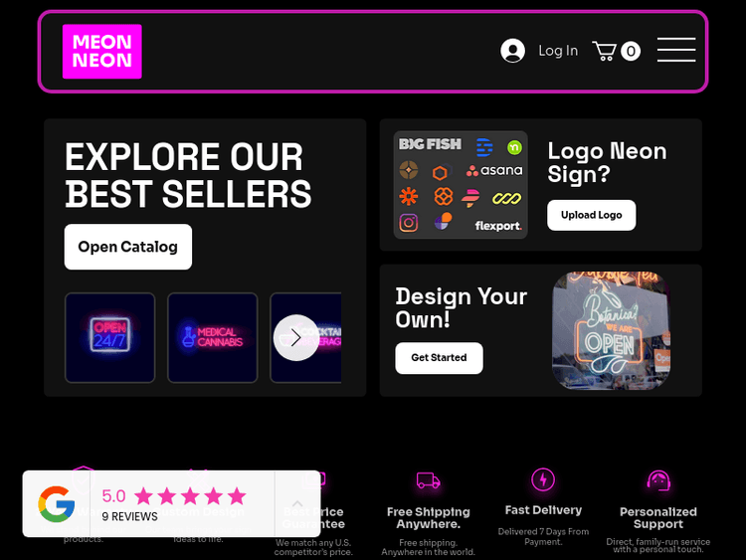Click the Personalized Support headset icon
The image size is (746, 560).
tap(658, 481)
